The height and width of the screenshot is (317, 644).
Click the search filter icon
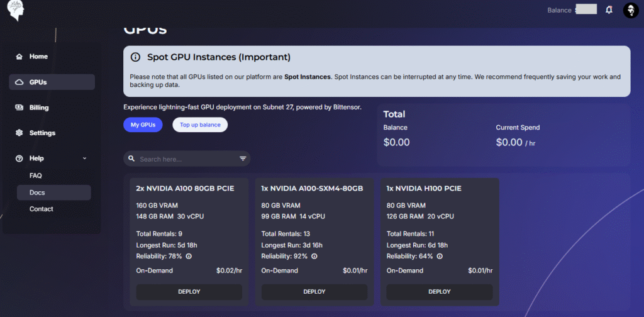(x=243, y=159)
